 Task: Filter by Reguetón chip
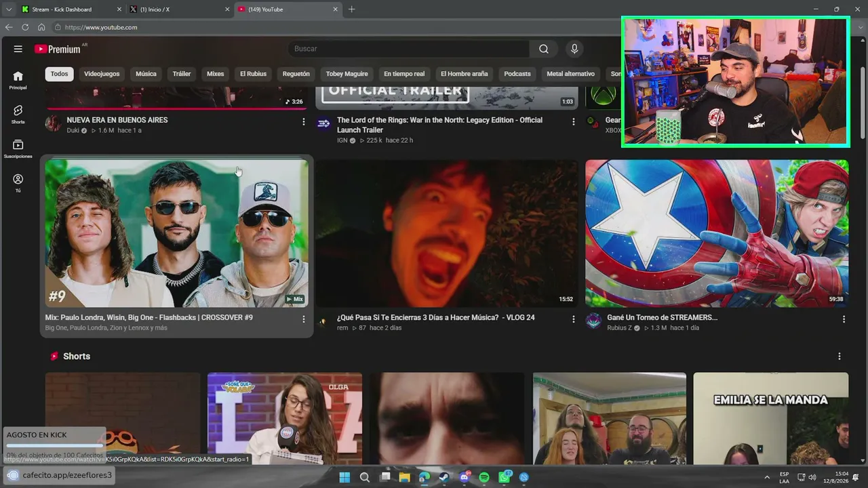coord(296,74)
